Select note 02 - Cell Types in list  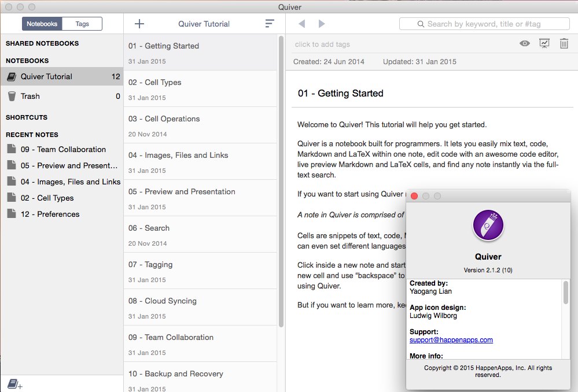pyautogui.click(x=200, y=89)
